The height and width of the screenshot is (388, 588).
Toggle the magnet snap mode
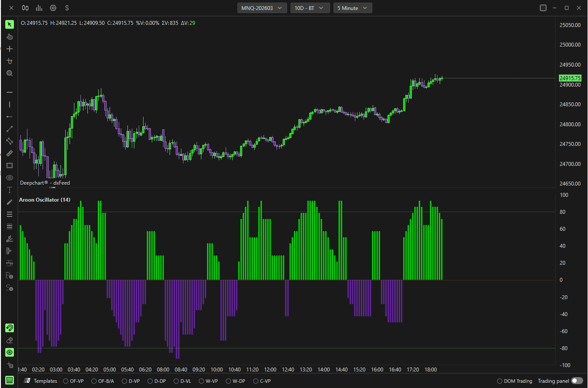tap(10, 328)
